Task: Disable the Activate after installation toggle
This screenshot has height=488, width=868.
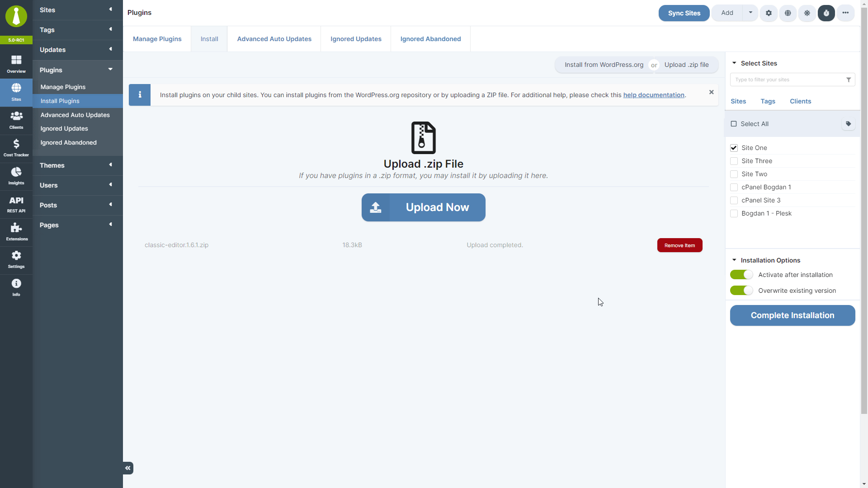Action: click(x=741, y=274)
